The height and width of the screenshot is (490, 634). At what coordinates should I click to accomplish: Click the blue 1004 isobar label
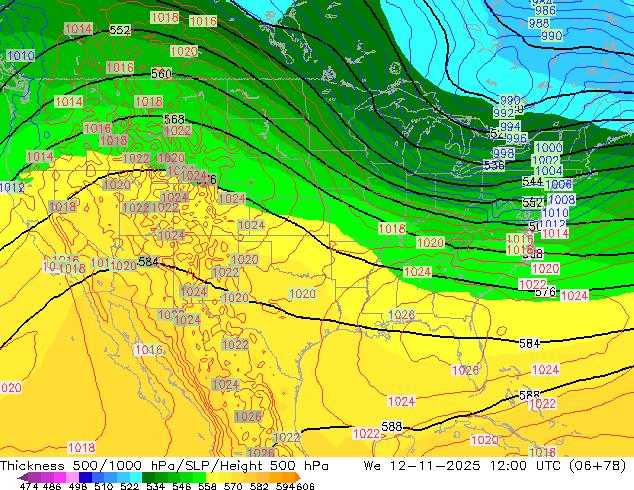549,171
